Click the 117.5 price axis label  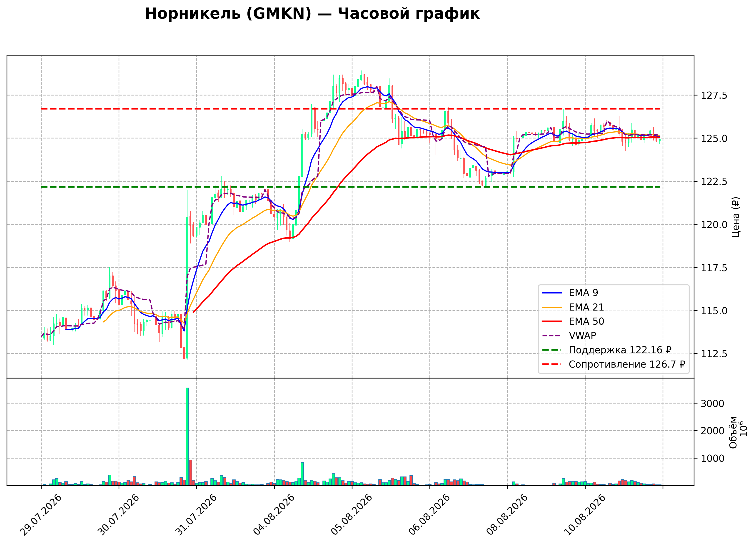tap(714, 268)
